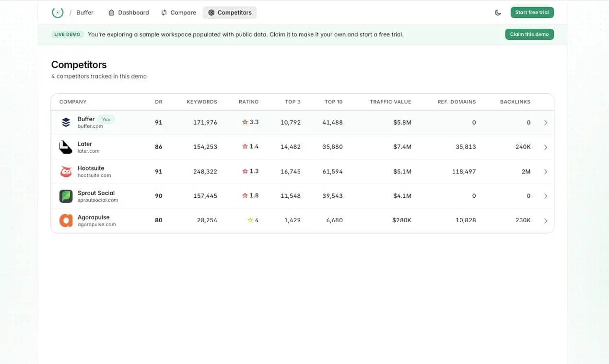Click the Buffer company name

pos(86,119)
